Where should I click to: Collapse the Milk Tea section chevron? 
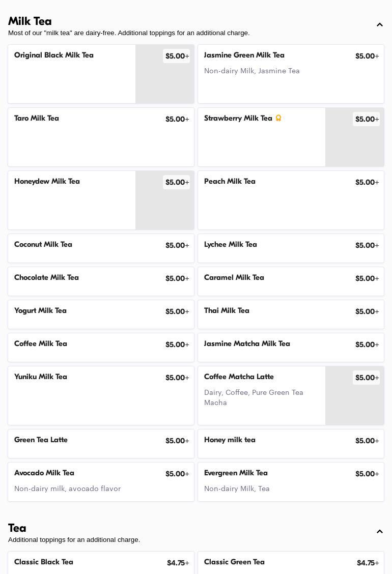point(380,25)
